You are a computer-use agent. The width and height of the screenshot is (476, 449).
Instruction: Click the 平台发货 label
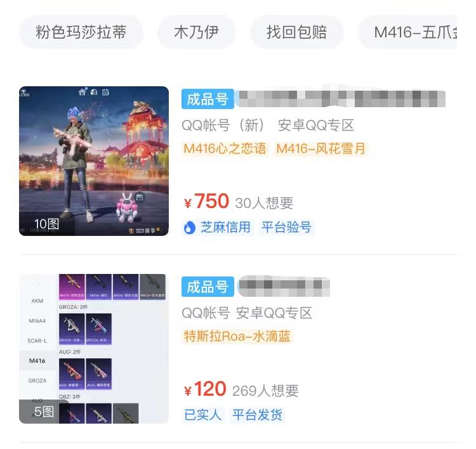258,415
